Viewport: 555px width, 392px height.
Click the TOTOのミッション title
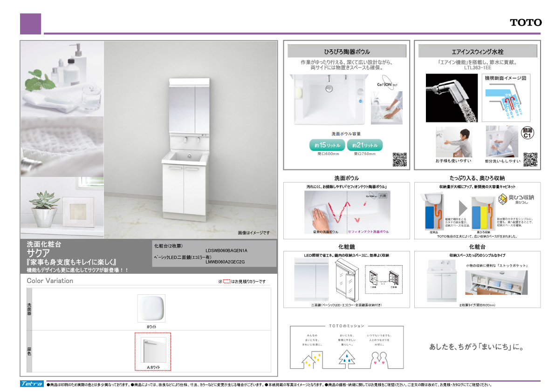tap(347, 326)
